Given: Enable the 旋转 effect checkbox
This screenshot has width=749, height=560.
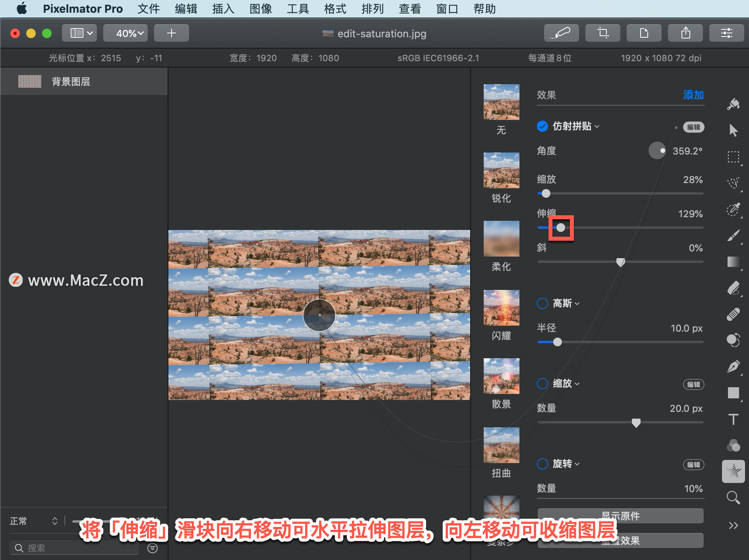Looking at the screenshot, I should pos(542,464).
